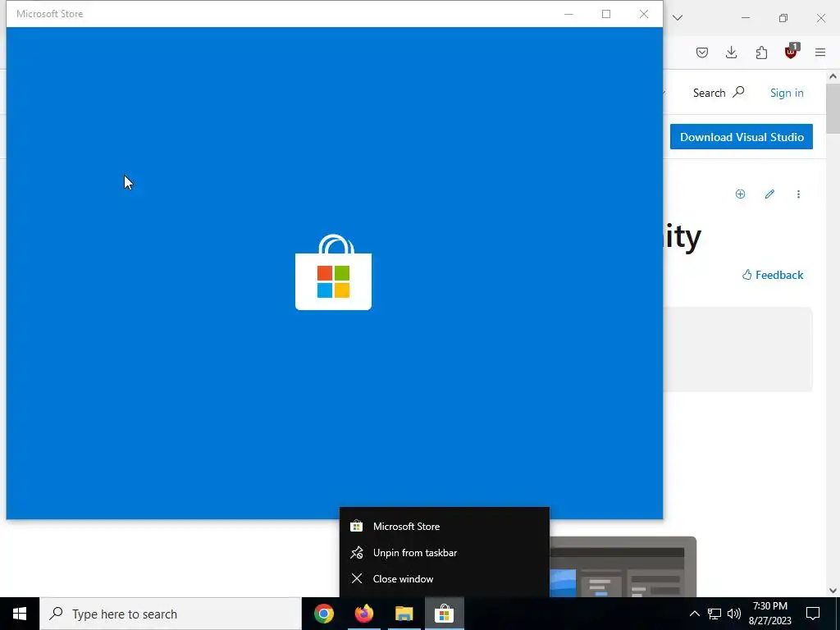Click the Microsoft Store taskbar icon
Viewport: 840px width, 630px height.
pyautogui.click(x=444, y=614)
